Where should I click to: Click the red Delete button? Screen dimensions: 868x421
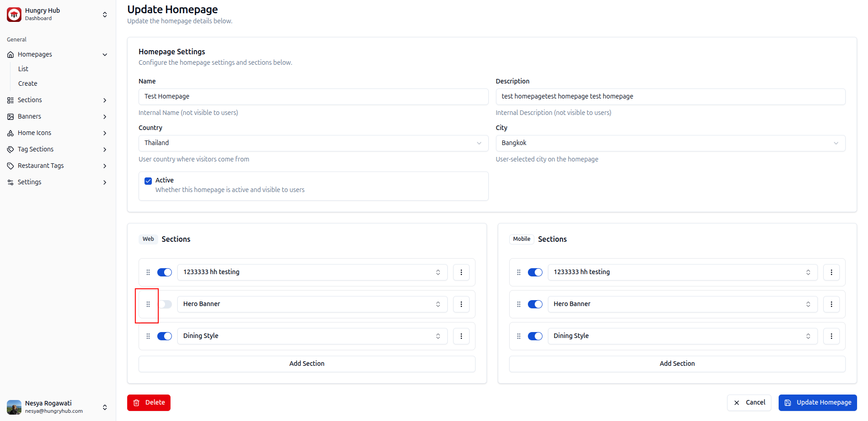coord(149,403)
